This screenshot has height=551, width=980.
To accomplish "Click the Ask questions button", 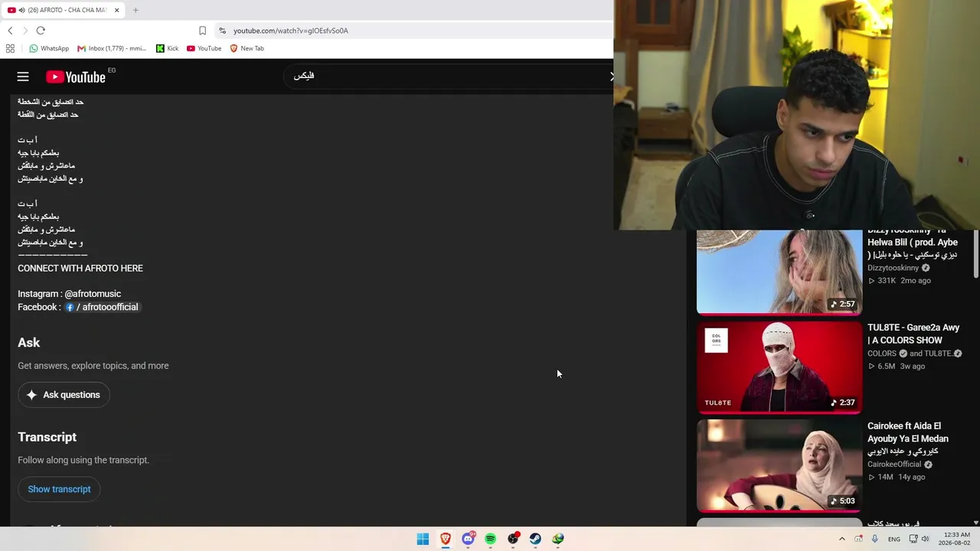I will (x=64, y=395).
